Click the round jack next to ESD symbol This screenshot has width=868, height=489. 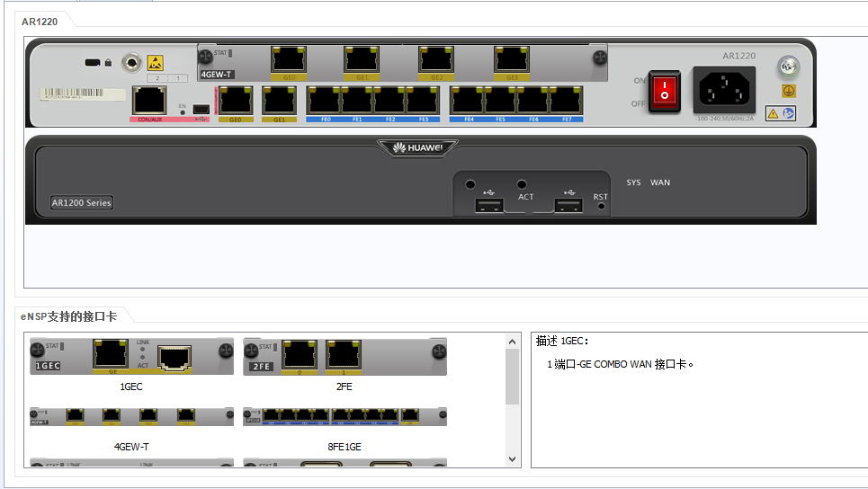click(x=131, y=63)
